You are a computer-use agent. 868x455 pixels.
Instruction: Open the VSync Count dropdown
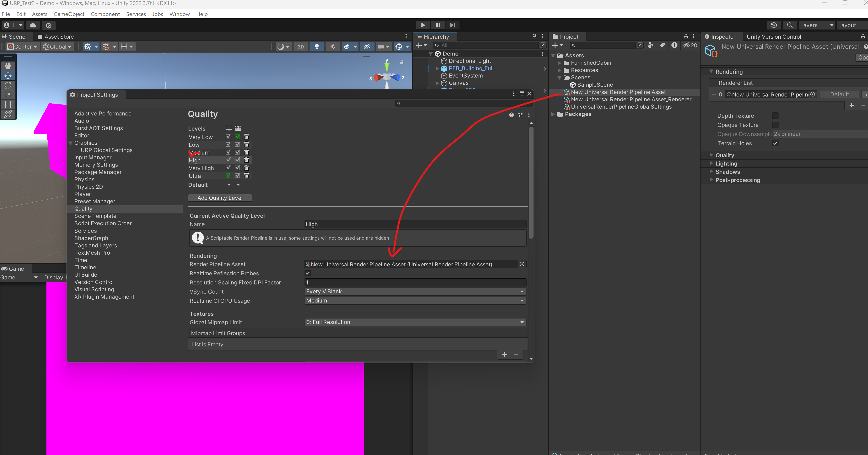click(415, 291)
